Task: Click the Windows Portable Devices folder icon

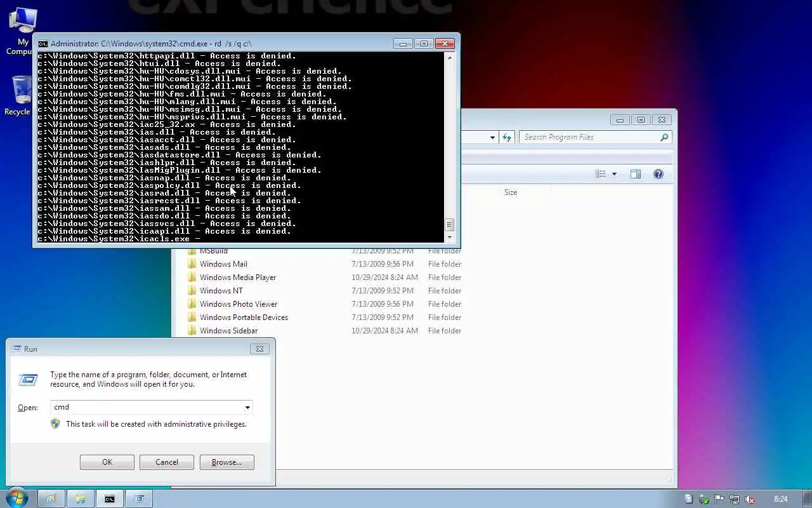Action: coord(192,317)
